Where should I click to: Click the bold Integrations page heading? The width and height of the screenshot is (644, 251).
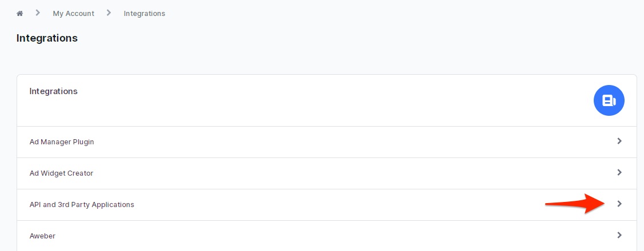coord(47,38)
